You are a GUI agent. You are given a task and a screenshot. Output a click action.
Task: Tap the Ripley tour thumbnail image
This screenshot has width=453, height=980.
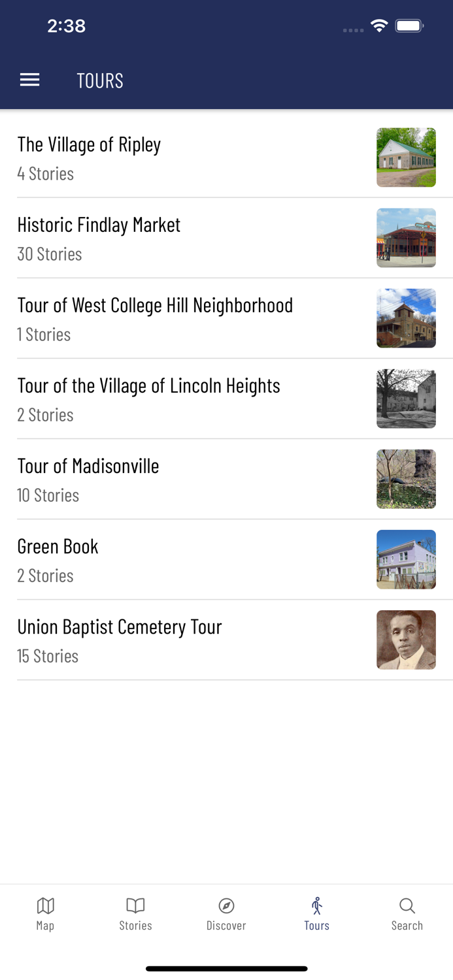(x=406, y=157)
